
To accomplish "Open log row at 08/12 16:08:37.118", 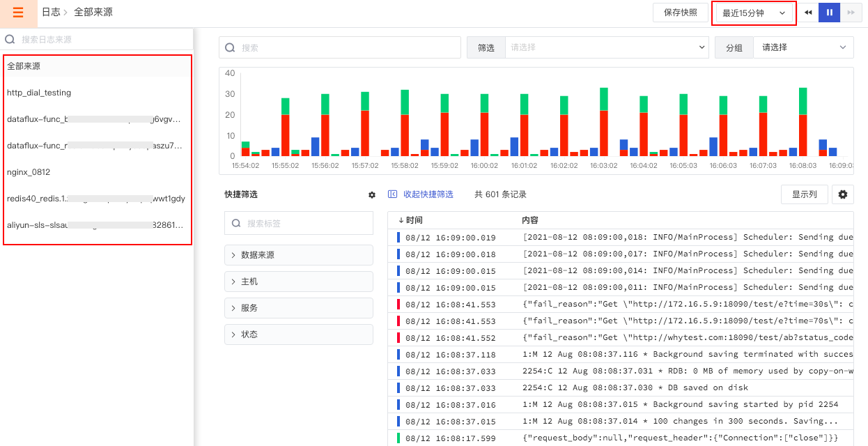I will 621,355.
